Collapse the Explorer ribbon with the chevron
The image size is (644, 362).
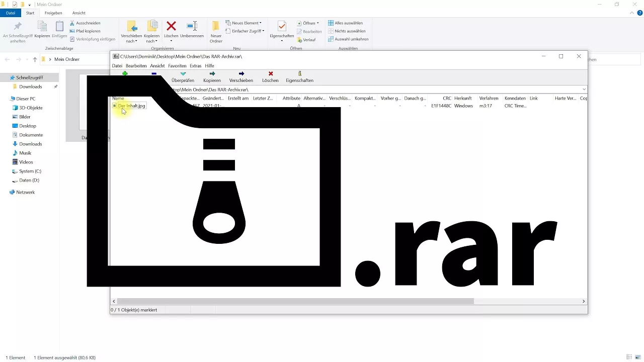(x=632, y=13)
